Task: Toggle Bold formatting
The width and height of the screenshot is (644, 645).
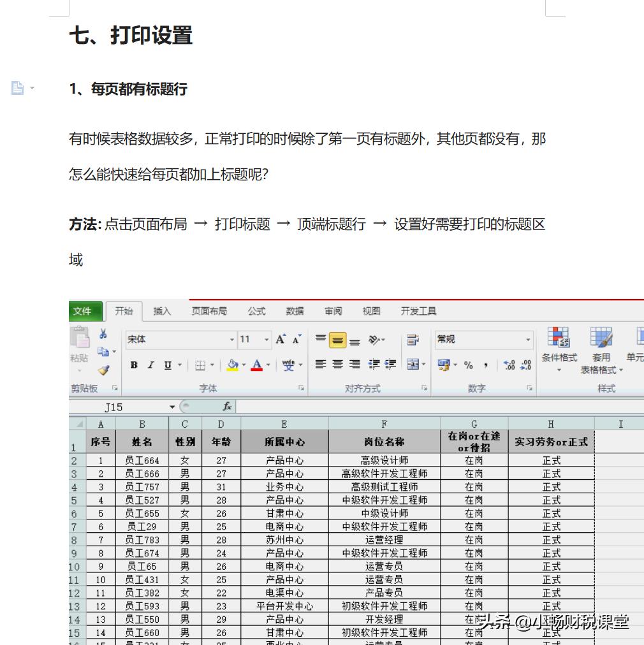Action: pyautogui.click(x=134, y=365)
